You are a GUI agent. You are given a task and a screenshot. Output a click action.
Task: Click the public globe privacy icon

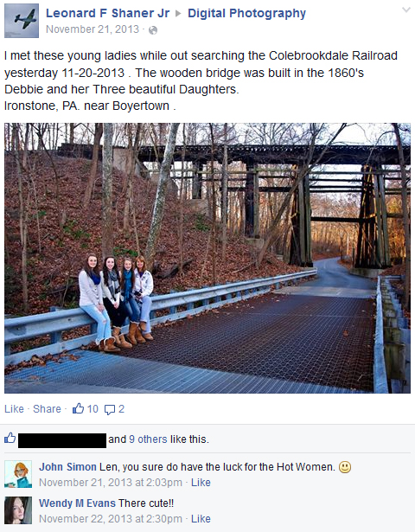point(153,30)
